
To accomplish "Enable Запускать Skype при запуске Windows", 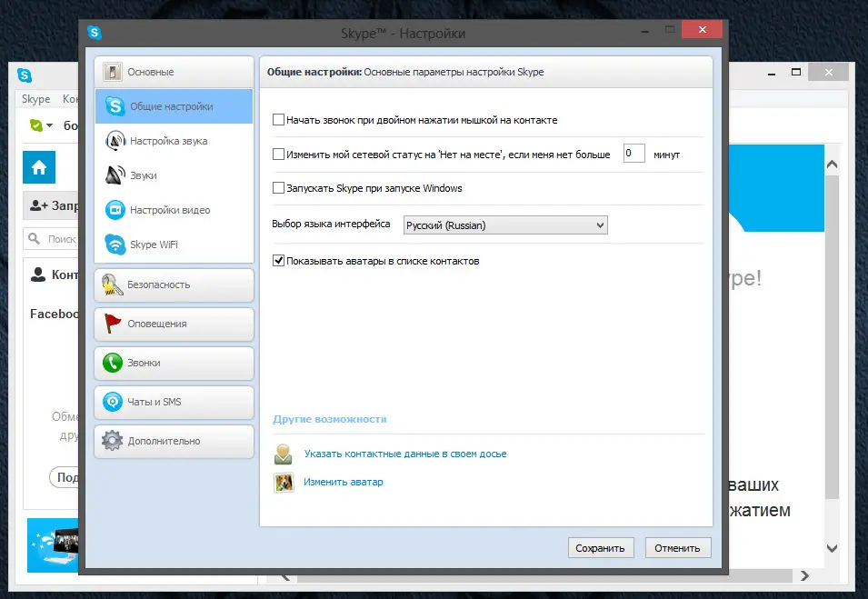I will point(278,187).
